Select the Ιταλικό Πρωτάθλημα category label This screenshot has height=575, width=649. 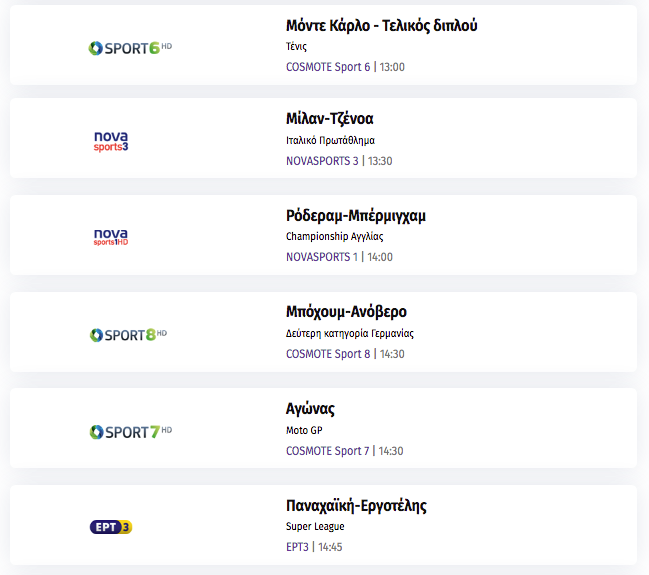click(x=330, y=141)
